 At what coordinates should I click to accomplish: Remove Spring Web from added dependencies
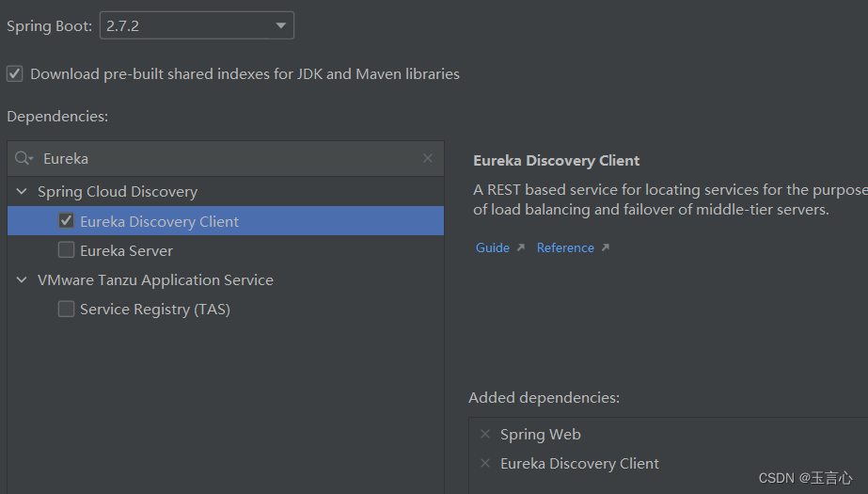point(485,434)
